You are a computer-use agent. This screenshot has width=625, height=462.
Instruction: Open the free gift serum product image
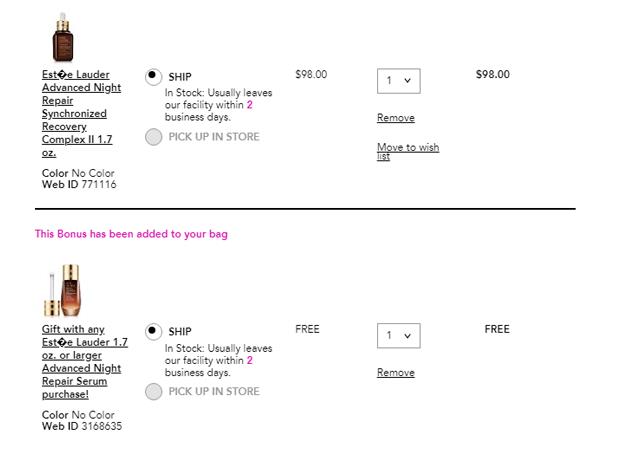click(62, 290)
